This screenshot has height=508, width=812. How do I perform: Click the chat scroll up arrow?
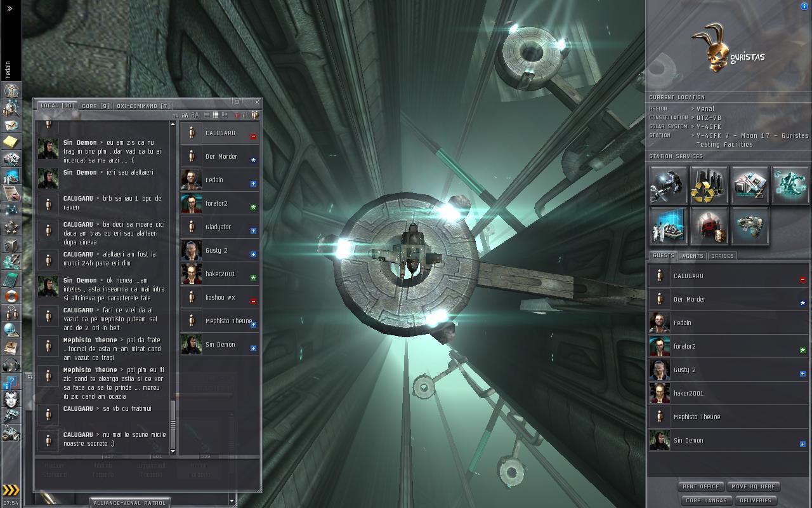tap(173, 124)
